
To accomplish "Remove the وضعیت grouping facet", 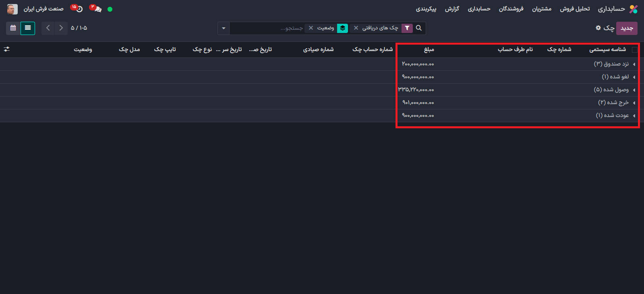I will pos(311,28).
